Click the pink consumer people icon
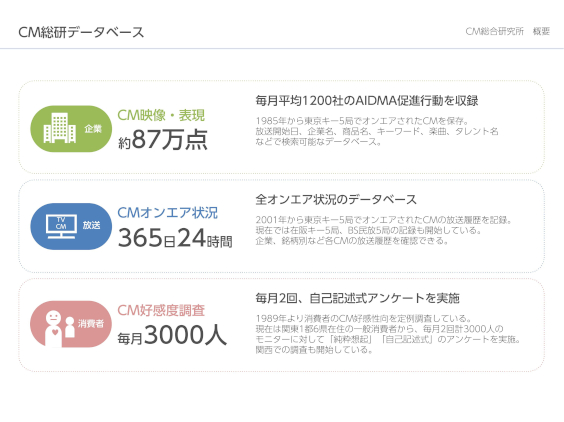 coord(60,328)
